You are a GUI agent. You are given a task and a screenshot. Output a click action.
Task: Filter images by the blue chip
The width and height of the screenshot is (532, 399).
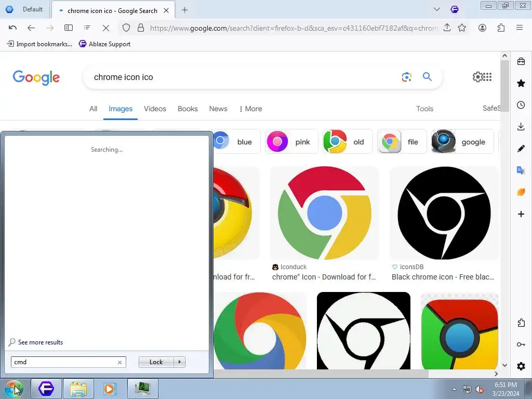(237, 141)
